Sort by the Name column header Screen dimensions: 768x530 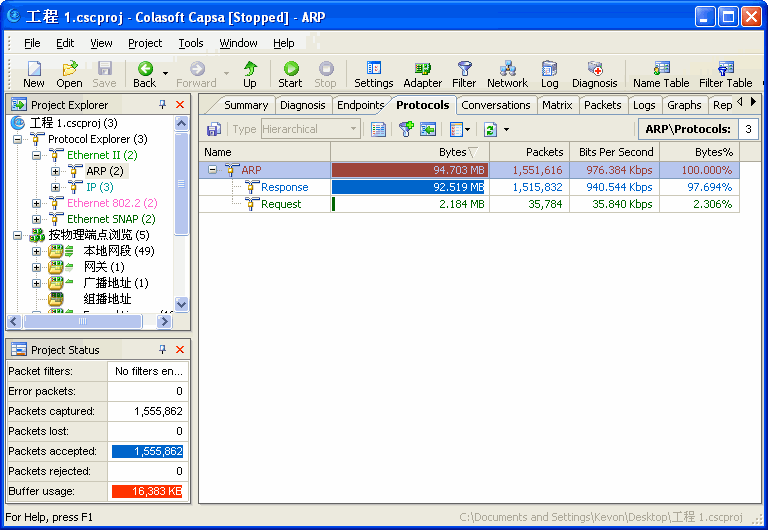264,152
